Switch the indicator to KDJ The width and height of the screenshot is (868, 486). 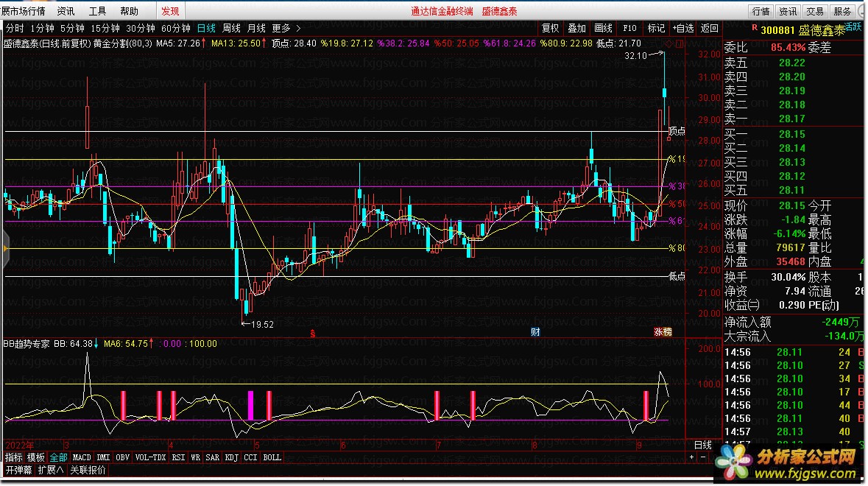(231, 457)
